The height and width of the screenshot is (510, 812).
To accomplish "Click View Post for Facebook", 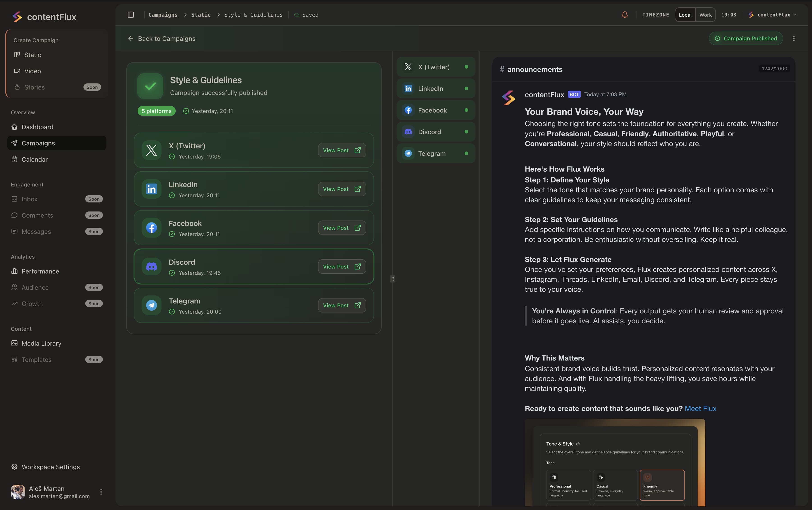I will click(x=341, y=228).
